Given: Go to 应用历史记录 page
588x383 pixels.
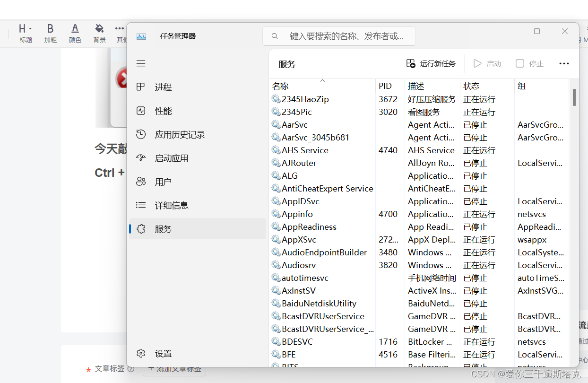Looking at the screenshot, I should click(198, 134).
